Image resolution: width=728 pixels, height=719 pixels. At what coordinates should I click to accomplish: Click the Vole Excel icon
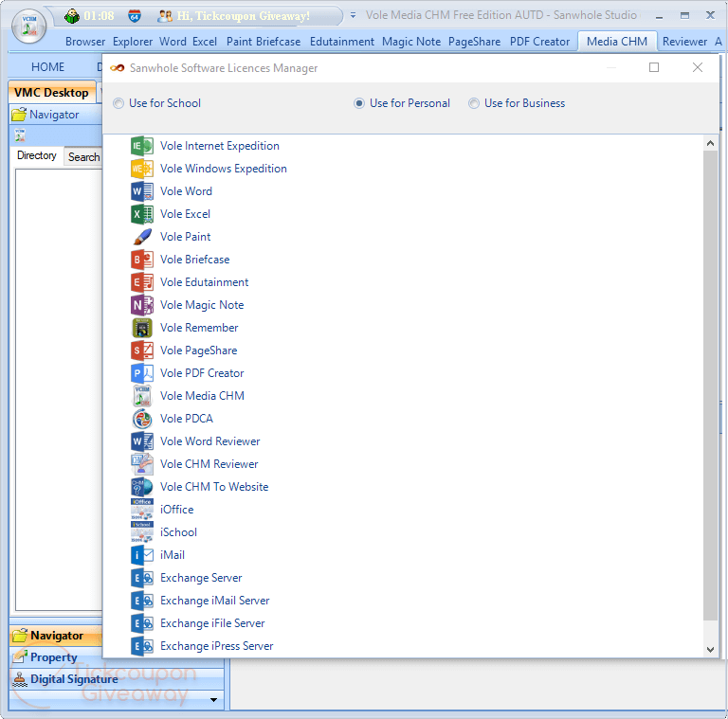(x=142, y=214)
